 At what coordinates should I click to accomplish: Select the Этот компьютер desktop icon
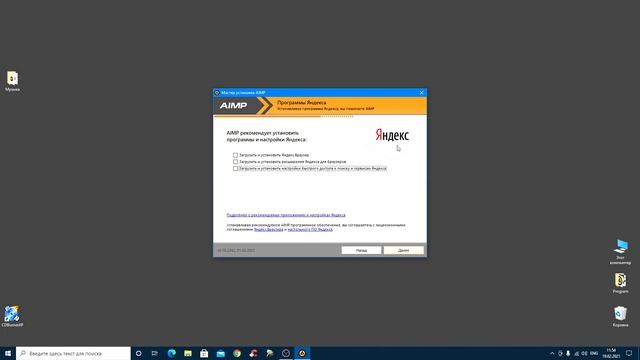620,252
